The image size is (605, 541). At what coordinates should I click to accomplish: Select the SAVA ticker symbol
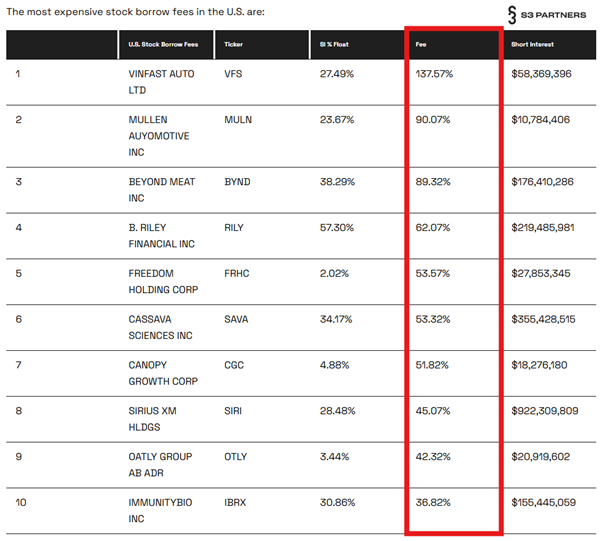(x=237, y=319)
